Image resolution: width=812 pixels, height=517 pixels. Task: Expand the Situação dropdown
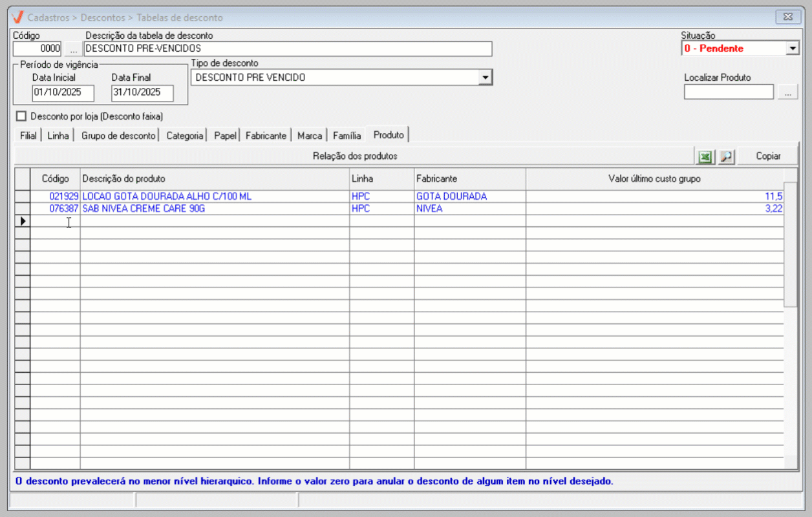click(793, 48)
